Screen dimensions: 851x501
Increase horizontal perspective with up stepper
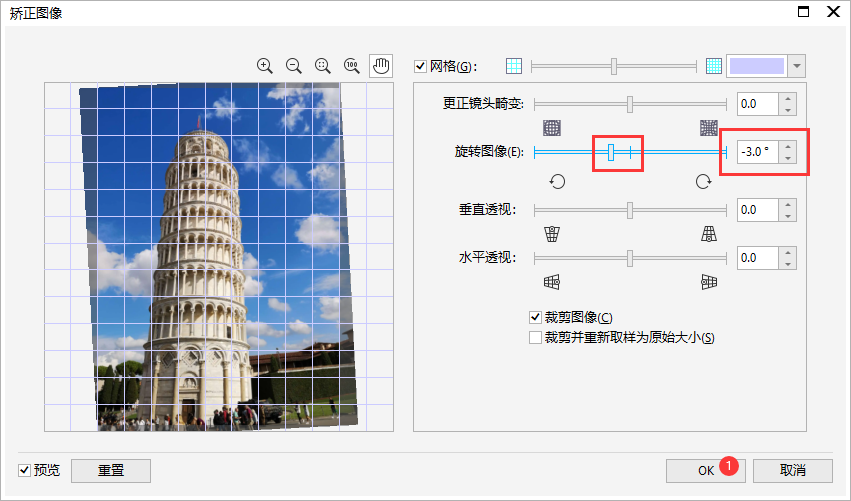click(788, 252)
